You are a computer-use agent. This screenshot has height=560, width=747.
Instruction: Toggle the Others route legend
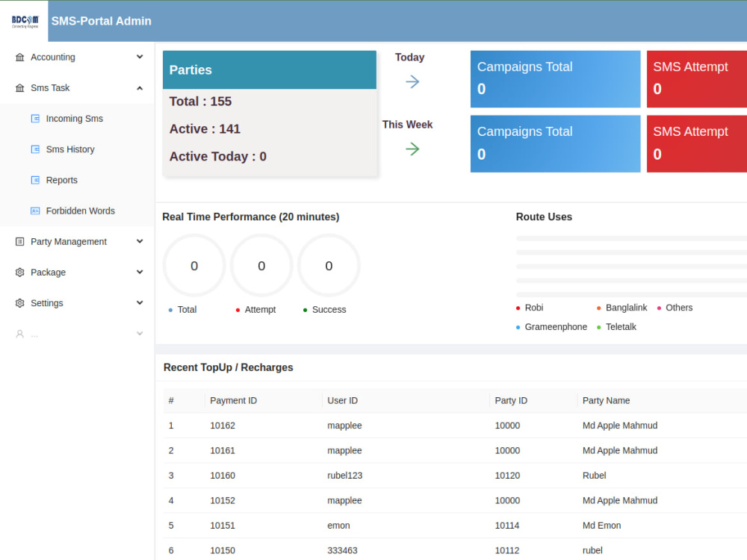click(x=675, y=308)
